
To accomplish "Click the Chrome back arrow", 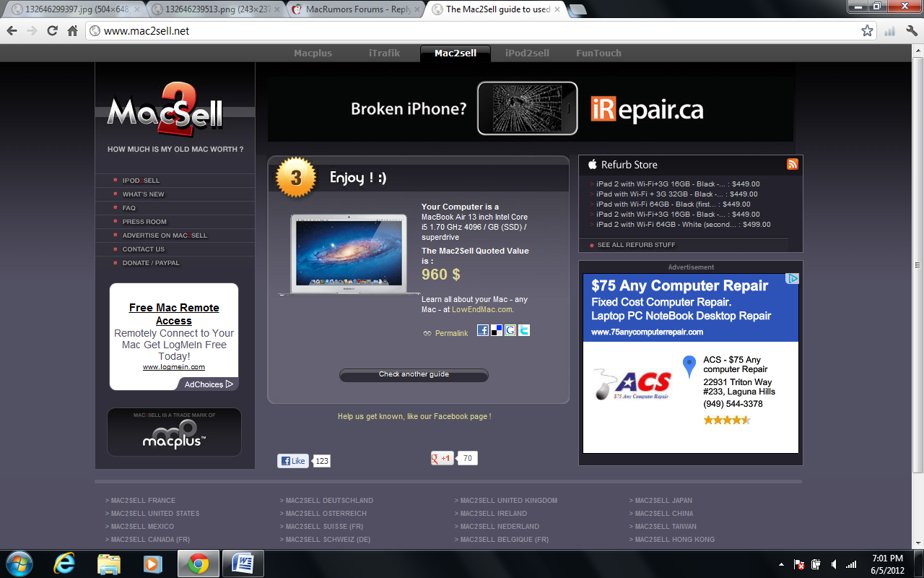I will coord(12,31).
